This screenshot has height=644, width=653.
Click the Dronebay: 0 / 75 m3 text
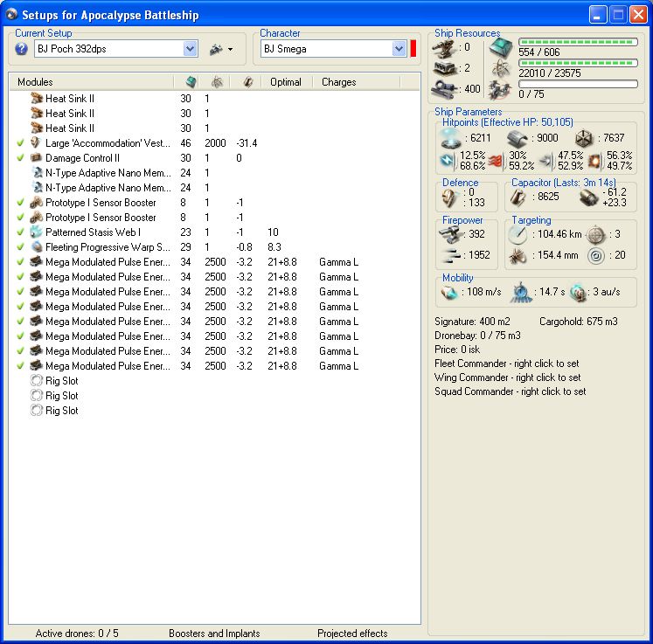477,336
